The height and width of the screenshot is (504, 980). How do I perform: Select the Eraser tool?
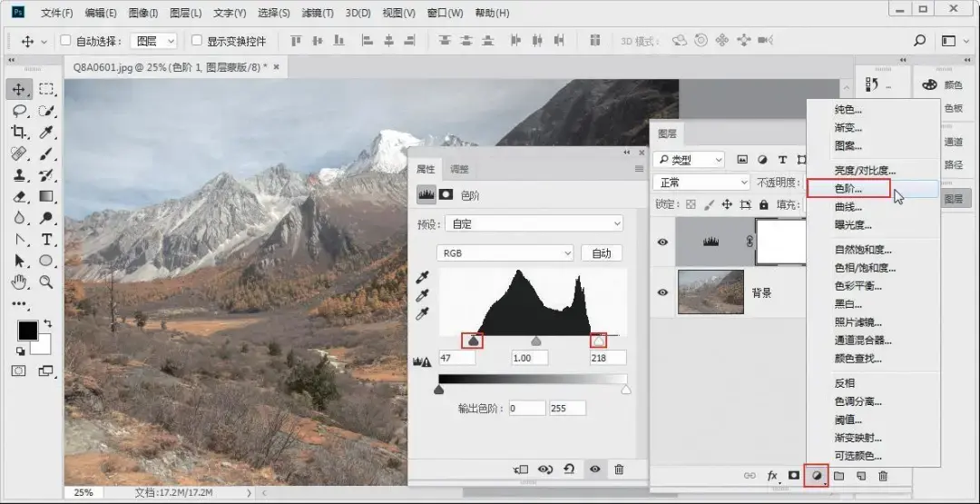[19, 196]
